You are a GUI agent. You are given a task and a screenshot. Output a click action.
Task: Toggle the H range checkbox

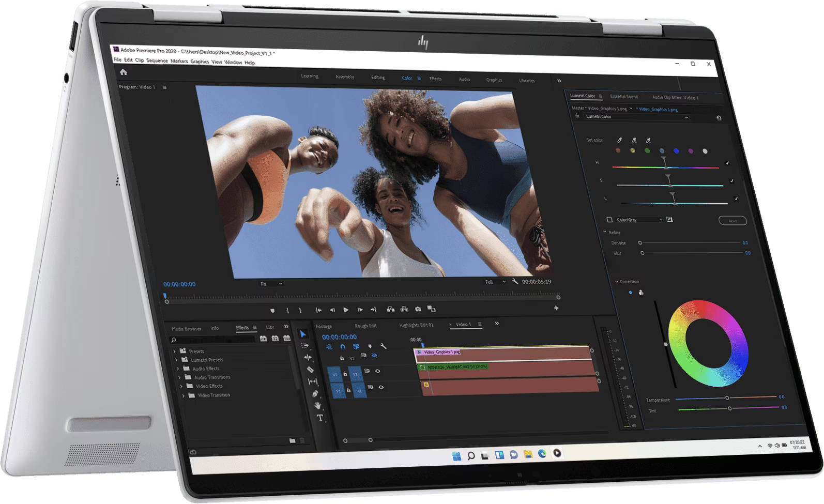727,163
